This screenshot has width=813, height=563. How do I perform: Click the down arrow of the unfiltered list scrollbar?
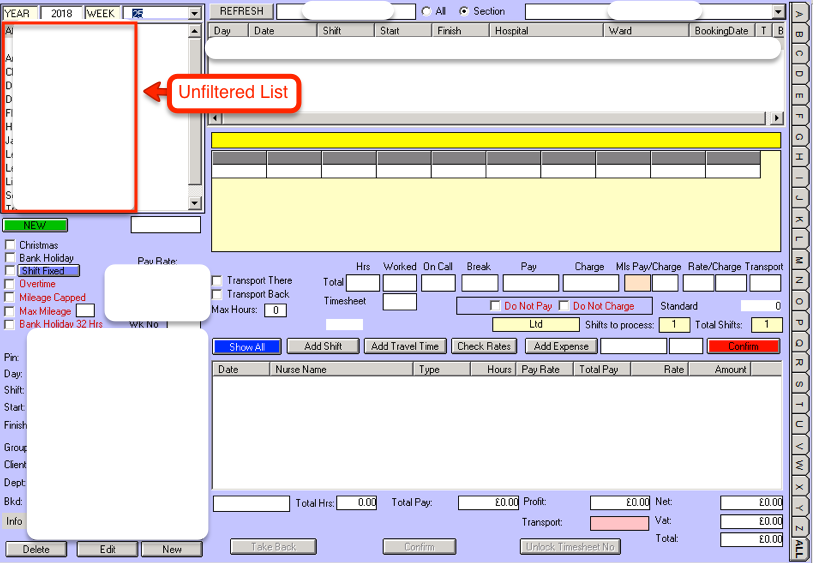(195, 204)
